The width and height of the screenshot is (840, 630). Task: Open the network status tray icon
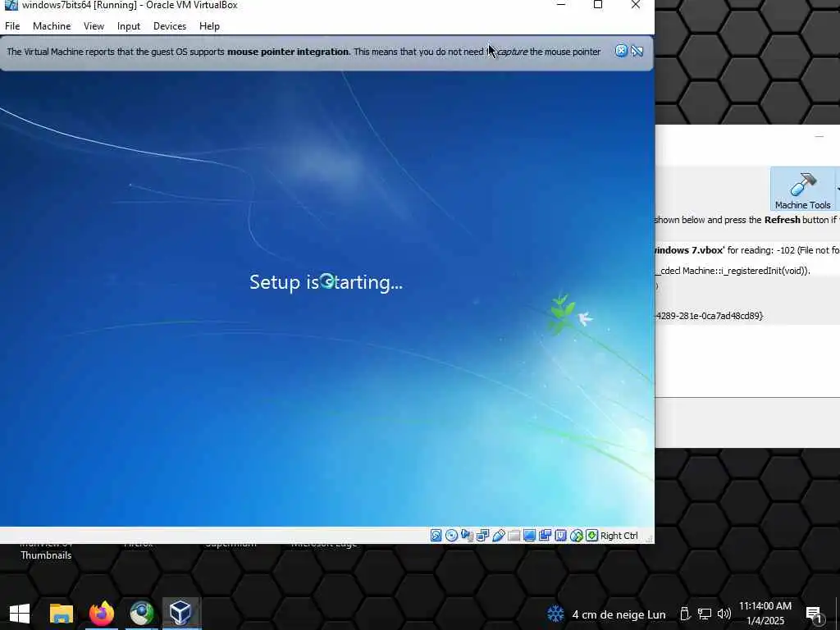tap(704, 614)
